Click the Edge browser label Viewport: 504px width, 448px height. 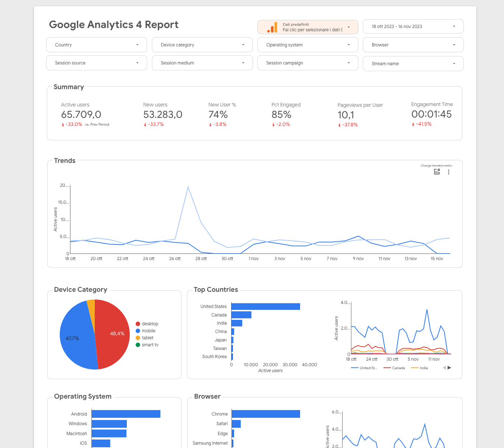click(x=223, y=434)
